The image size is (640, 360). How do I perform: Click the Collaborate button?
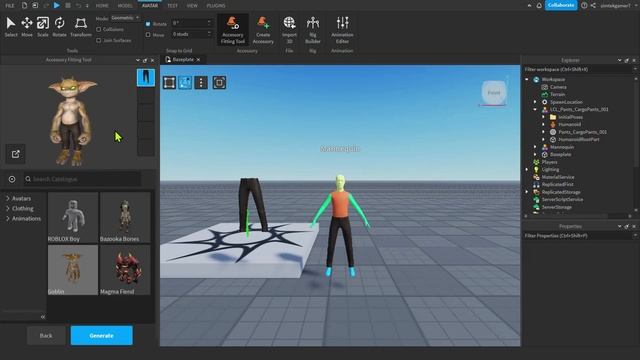pos(561,5)
